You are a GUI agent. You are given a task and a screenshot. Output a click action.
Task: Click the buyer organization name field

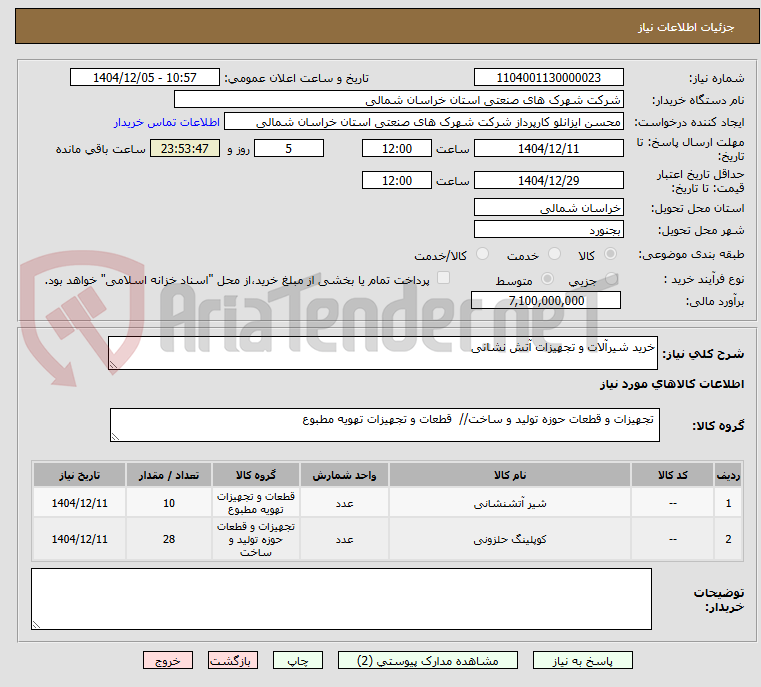pos(398,100)
